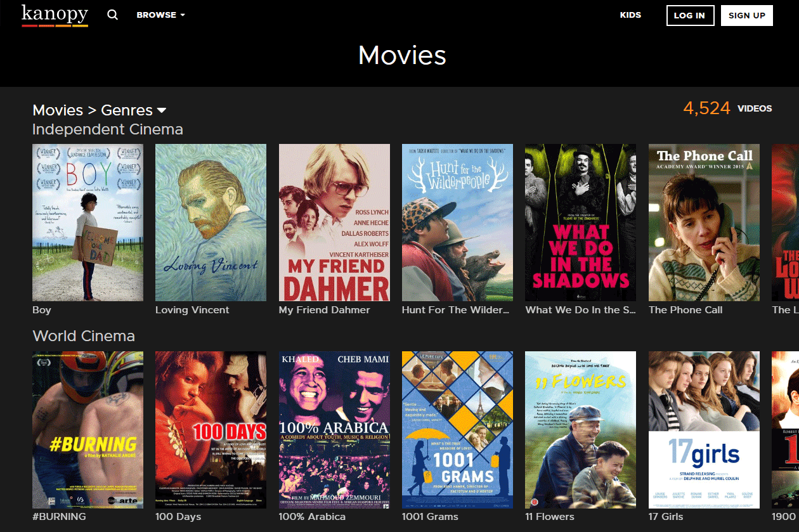
Task: Go to the Movies breadcrumb link
Action: [58, 110]
